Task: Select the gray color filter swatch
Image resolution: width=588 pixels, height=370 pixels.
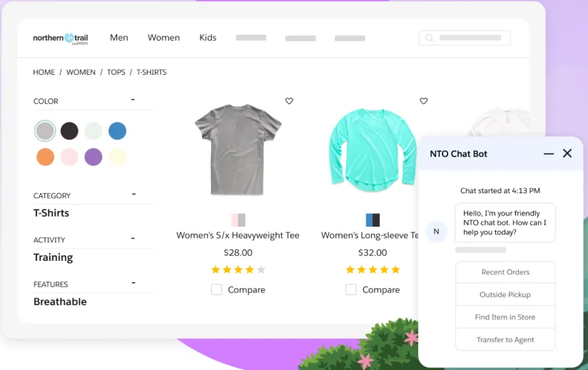Action: 45,130
